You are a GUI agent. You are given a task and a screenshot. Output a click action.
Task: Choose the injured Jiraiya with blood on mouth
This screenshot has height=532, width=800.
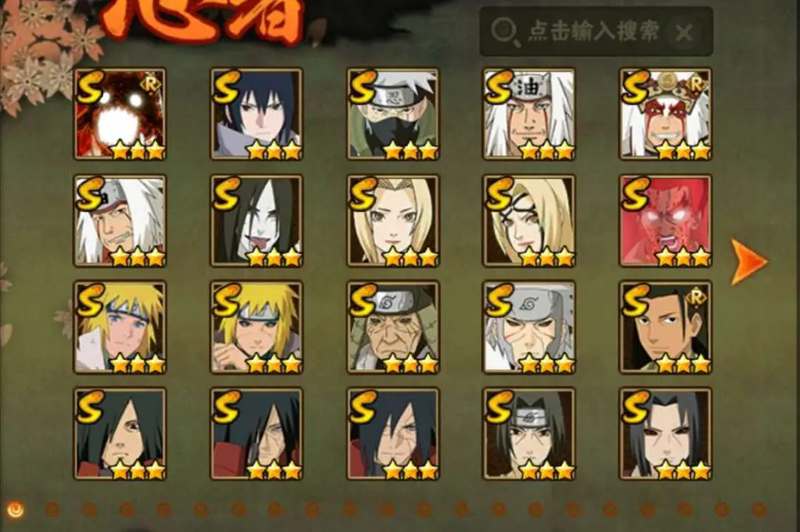120,221
